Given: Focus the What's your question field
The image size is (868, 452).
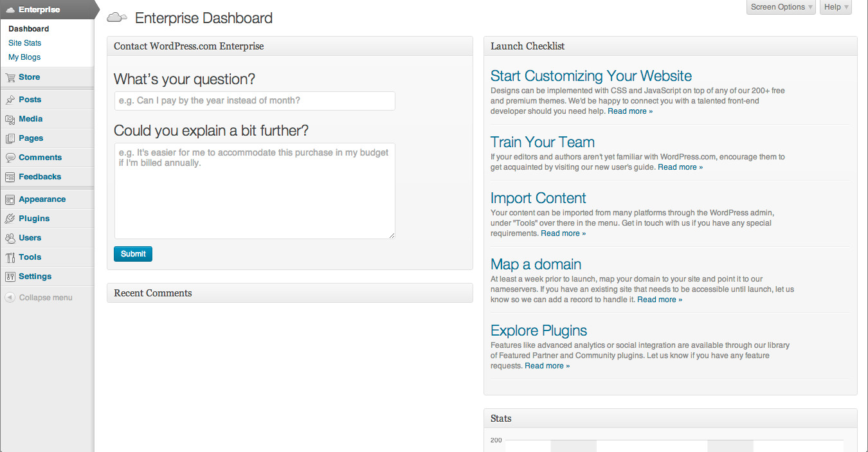Looking at the screenshot, I should pyautogui.click(x=255, y=101).
